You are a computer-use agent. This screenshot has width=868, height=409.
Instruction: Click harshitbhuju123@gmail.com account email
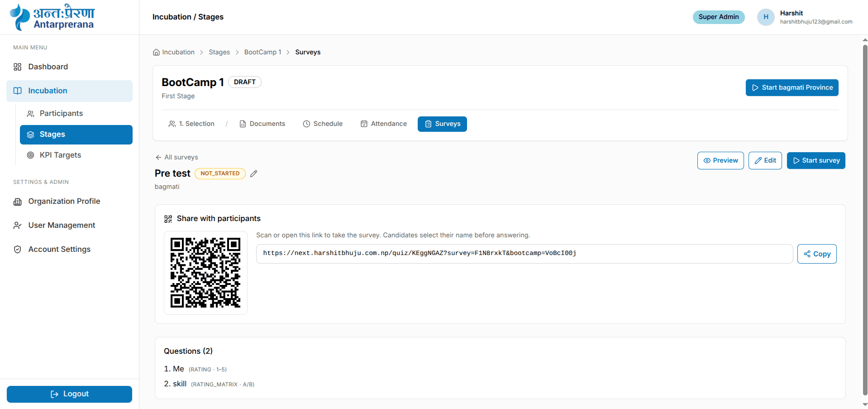pyautogui.click(x=816, y=22)
